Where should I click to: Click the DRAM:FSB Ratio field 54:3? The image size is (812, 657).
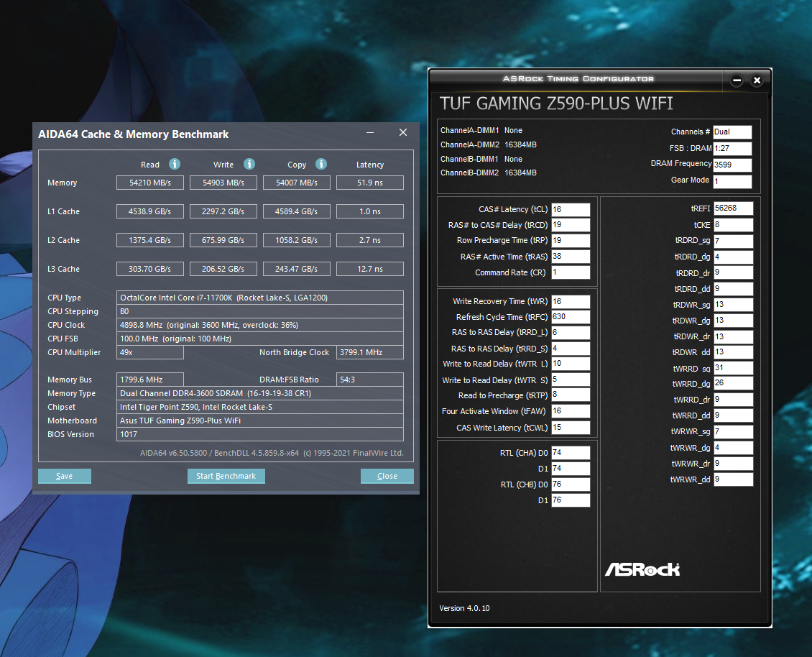(370, 380)
